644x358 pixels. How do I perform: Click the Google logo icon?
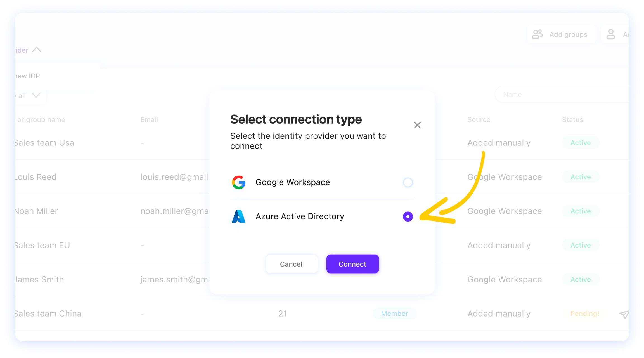(x=238, y=182)
